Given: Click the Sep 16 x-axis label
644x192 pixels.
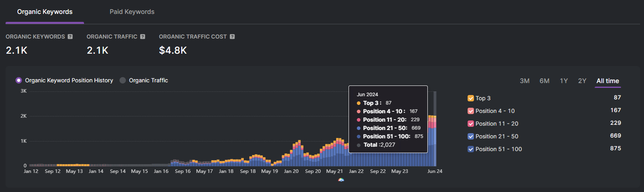Looking at the screenshot, I should click(x=183, y=171).
